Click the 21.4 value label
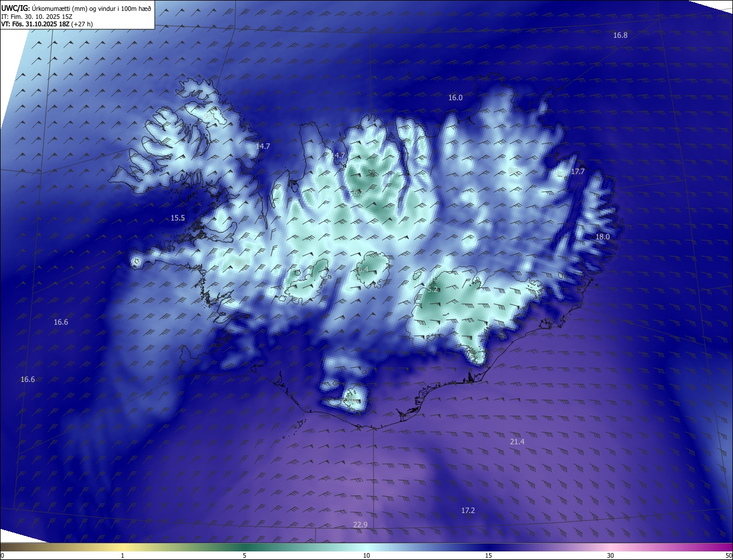This screenshot has height=560, width=733. [x=517, y=442]
